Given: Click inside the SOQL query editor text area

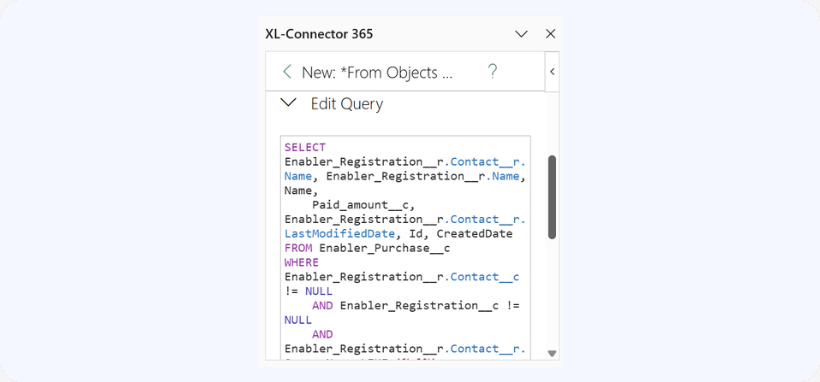Looking at the screenshot, I should (x=405, y=248).
